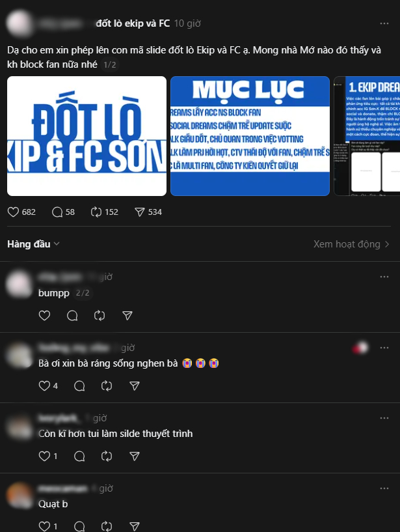The height and width of the screenshot is (532, 400).
Task: Like the "Quạt b" comment
Action: (44, 526)
